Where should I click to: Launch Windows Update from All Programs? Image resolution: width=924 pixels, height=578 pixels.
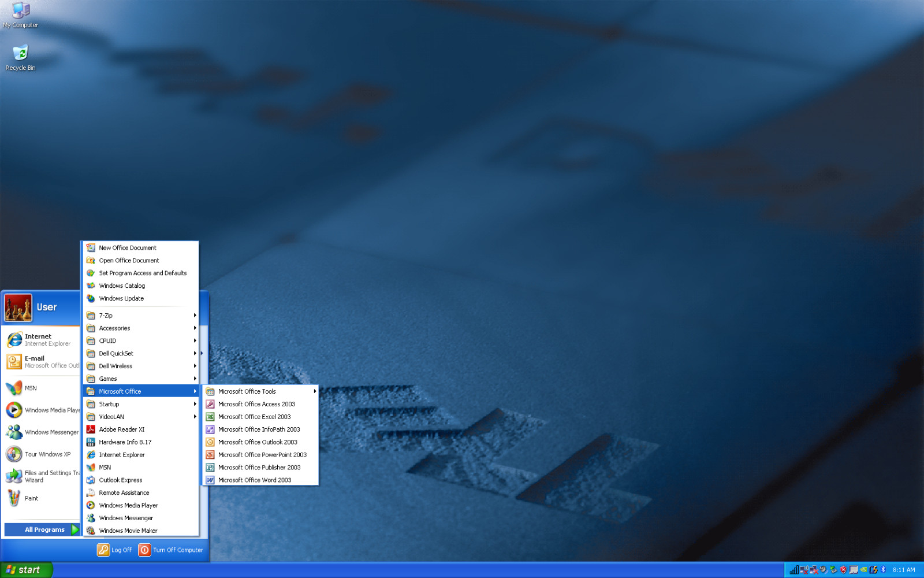[141, 299]
